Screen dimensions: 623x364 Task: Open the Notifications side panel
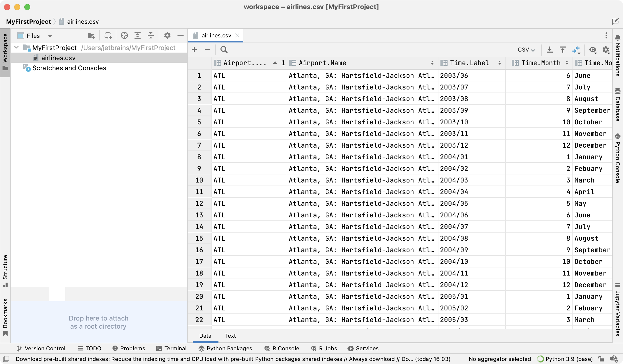[x=618, y=56]
